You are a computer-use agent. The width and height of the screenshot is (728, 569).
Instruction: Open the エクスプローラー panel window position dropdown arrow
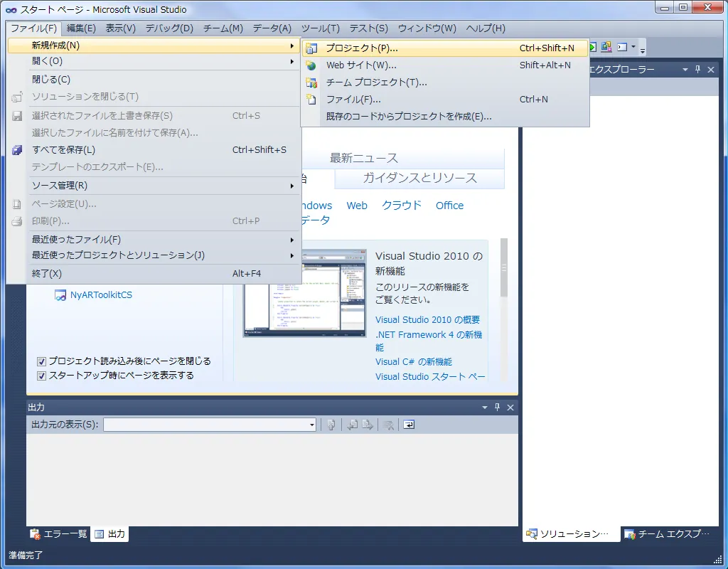tap(685, 70)
